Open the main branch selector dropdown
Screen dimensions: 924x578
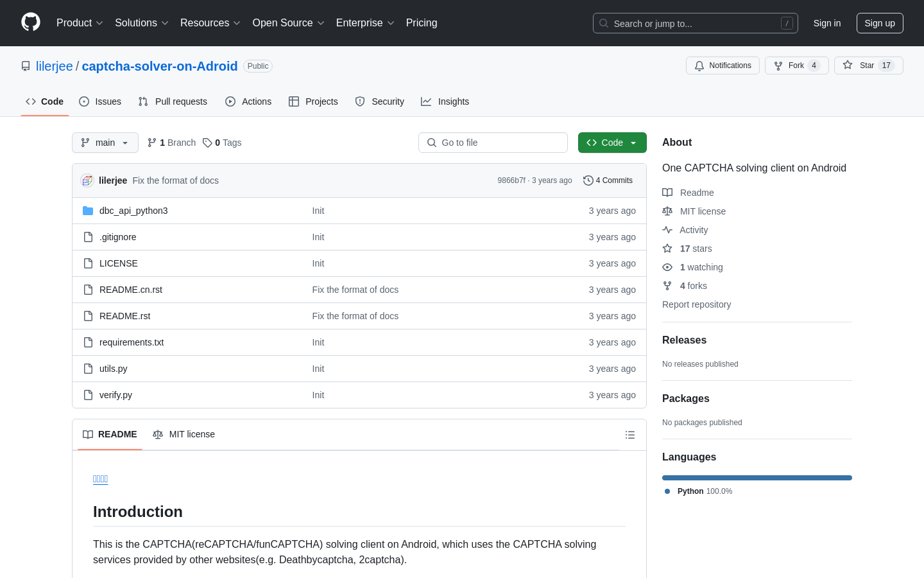coord(105,143)
